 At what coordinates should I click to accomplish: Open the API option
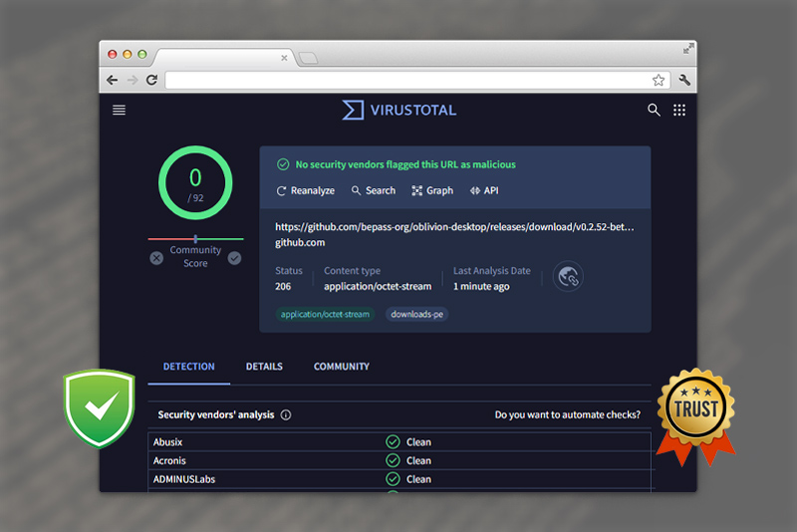coord(484,190)
